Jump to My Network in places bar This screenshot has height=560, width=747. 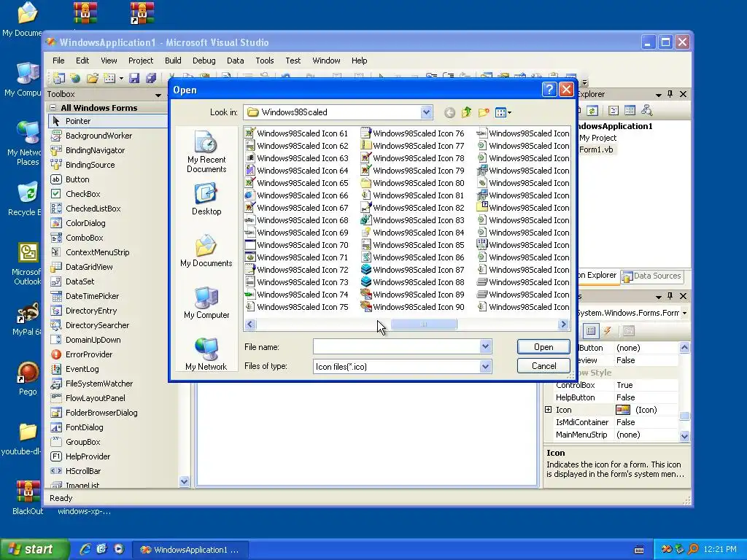coord(206,354)
